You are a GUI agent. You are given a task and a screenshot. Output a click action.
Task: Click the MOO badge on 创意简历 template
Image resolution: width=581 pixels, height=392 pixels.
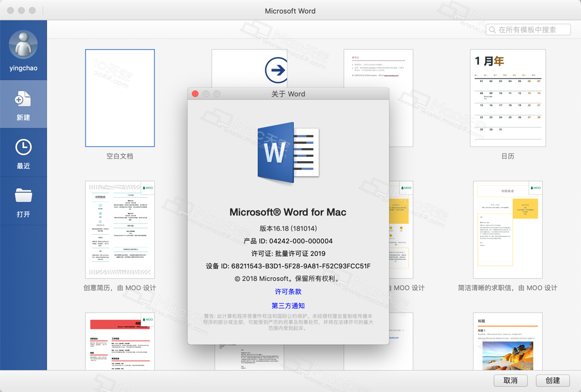148,188
